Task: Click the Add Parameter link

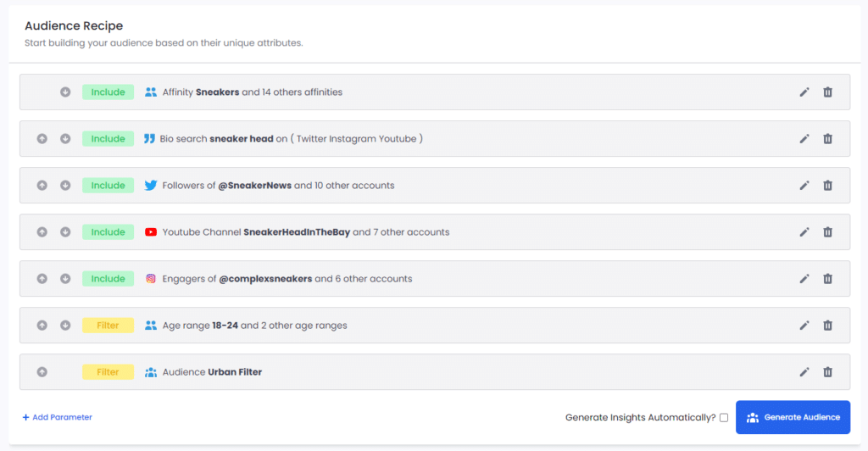Action: (x=57, y=417)
